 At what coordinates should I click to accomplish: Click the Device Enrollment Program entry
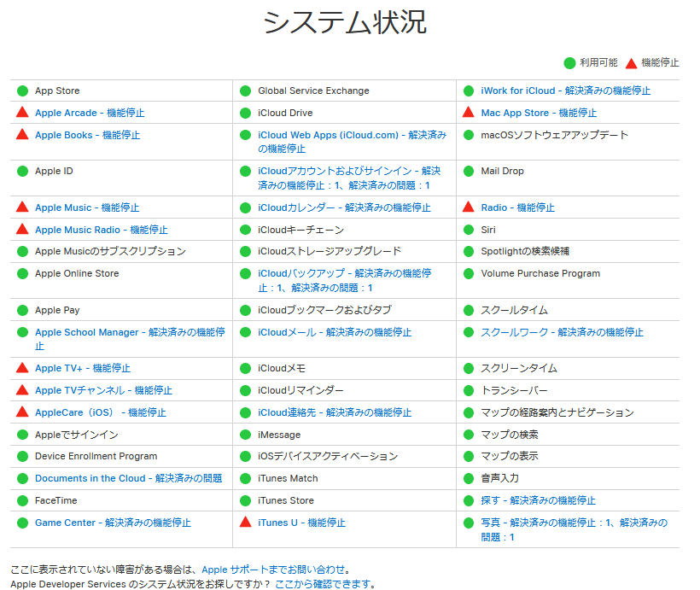coord(96,456)
